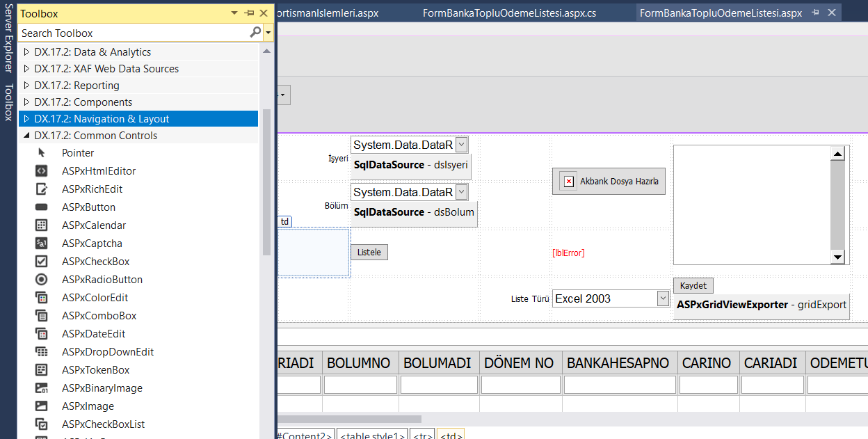The image size is (868, 439).
Task: Select the td element in the tag navigator
Action: pyautogui.click(x=285, y=221)
